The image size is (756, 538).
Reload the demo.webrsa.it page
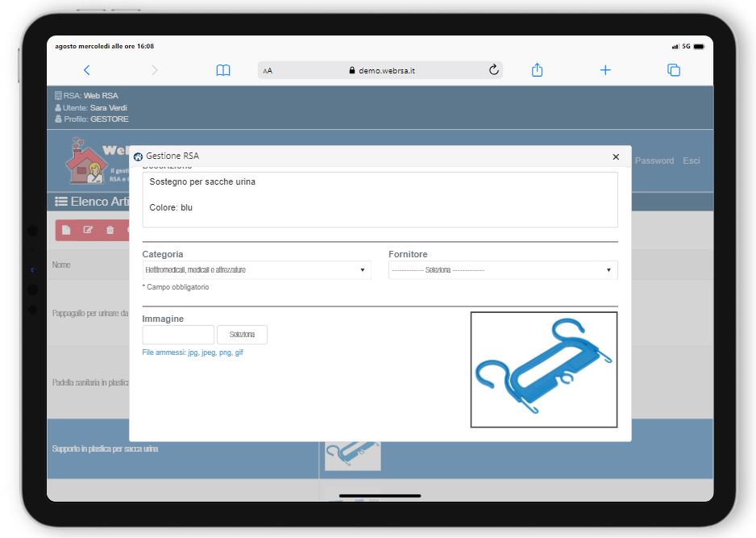coord(494,70)
